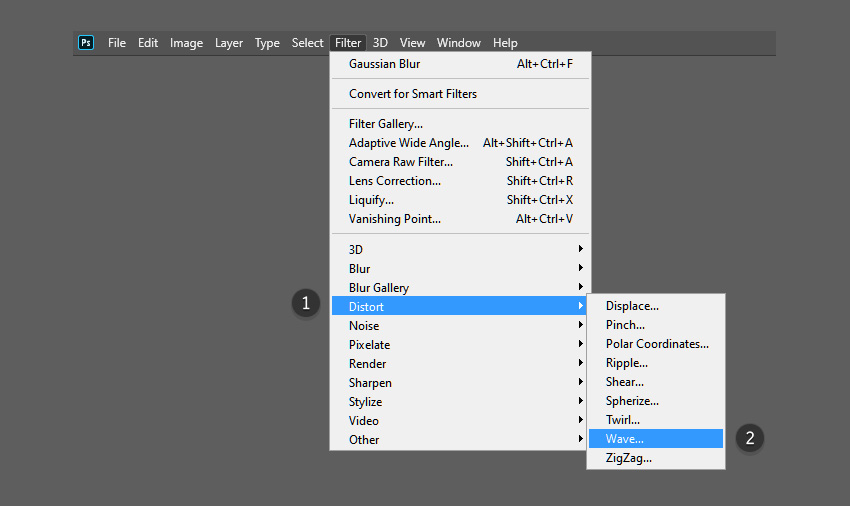Click the Photoshop Ps logo icon
The height and width of the screenshot is (506, 850).
tap(86, 42)
